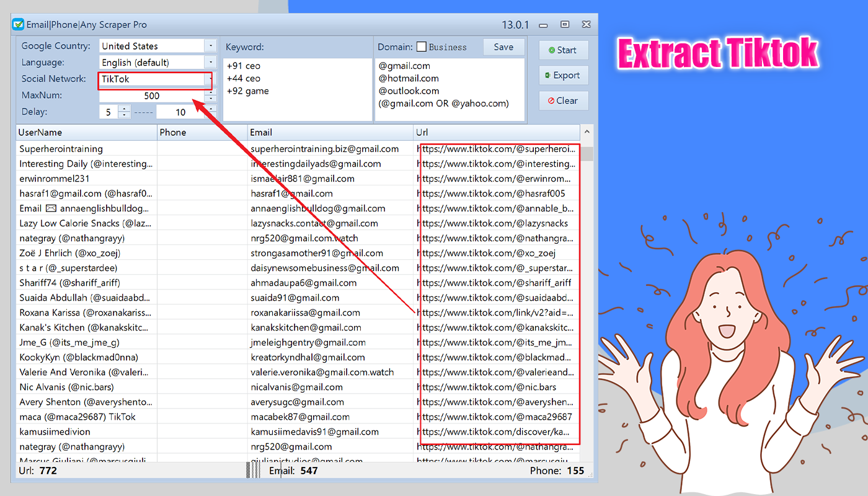The image size is (868, 496).
Task: Click the 's t a r (@_superstardee)' row
Action: tap(68, 268)
